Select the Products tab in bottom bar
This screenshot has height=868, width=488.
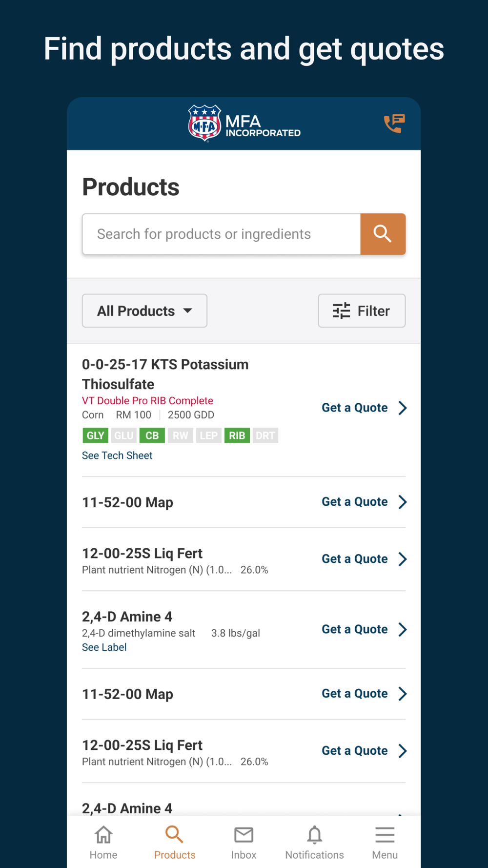174,842
